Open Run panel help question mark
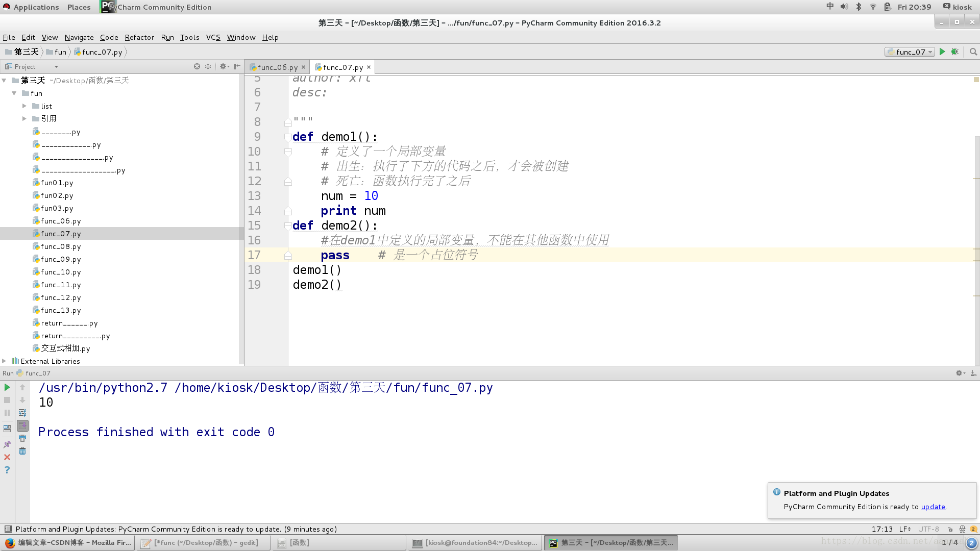The width and height of the screenshot is (980, 551). point(7,470)
